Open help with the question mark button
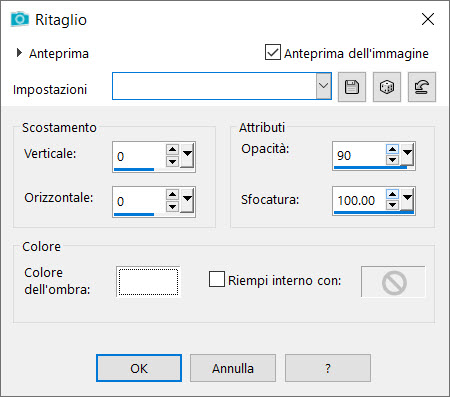450x397 pixels. coord(328,368)
